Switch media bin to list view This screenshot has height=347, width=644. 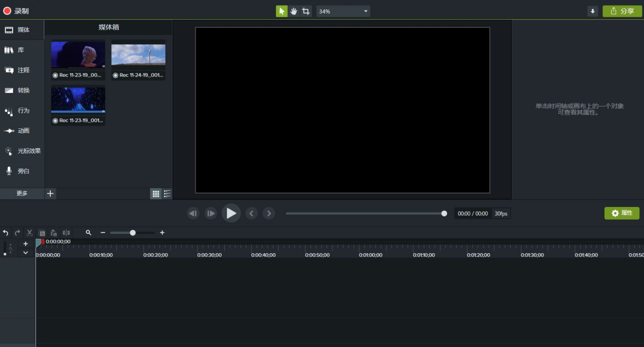point(167,193)
